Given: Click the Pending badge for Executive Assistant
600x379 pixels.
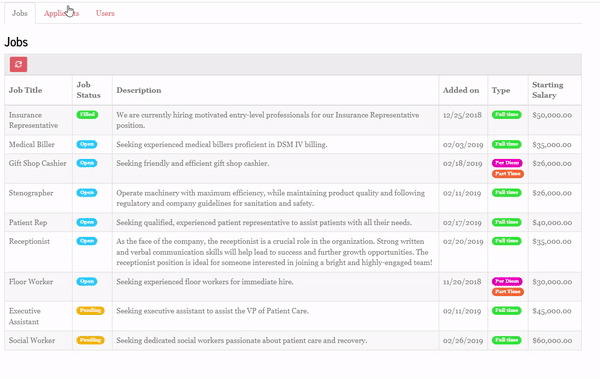Looking at the screenshot, I should pyautogui.click(x=90, y=310).
